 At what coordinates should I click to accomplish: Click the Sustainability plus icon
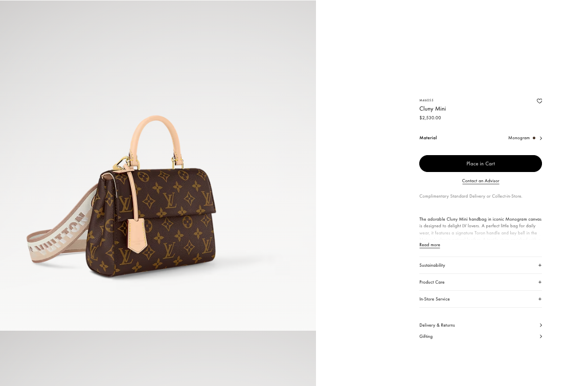539,265
